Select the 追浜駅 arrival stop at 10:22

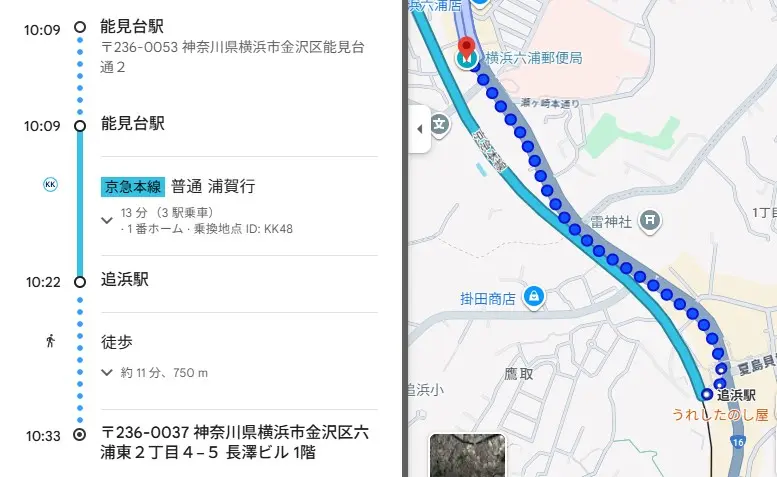(x=125, y=279)
